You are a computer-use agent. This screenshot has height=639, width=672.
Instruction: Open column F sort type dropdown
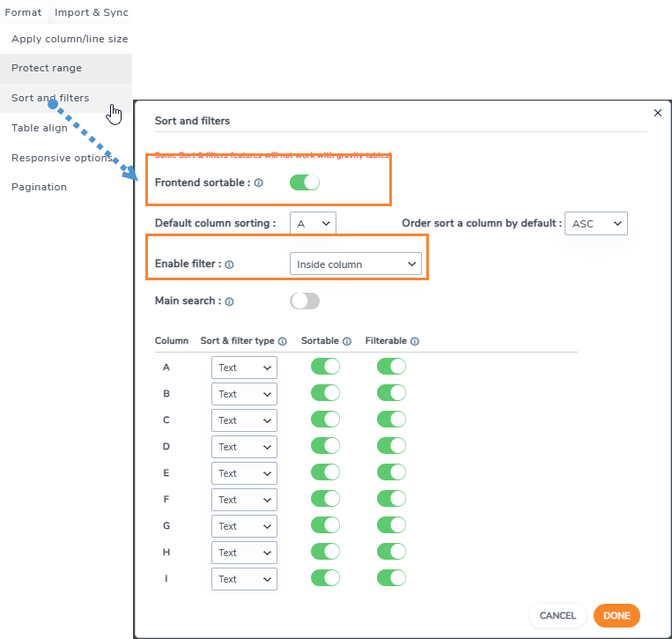[x=244, y=500]
